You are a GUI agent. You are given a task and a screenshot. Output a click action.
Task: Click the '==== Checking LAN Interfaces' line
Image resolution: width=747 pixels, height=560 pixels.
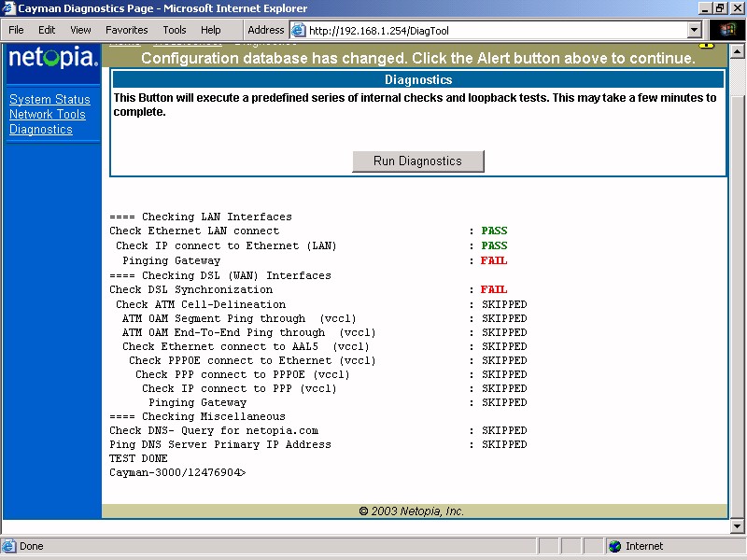coord(201,217)
